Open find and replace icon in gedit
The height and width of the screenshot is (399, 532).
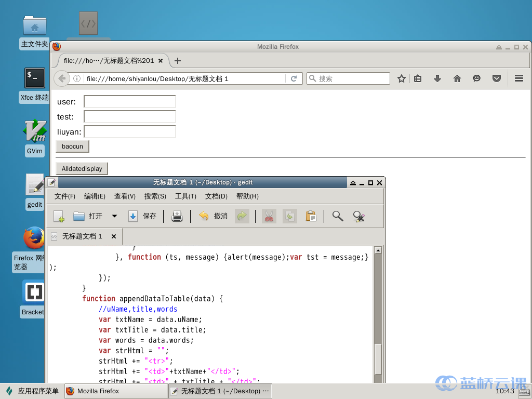[x=358, y=216]
